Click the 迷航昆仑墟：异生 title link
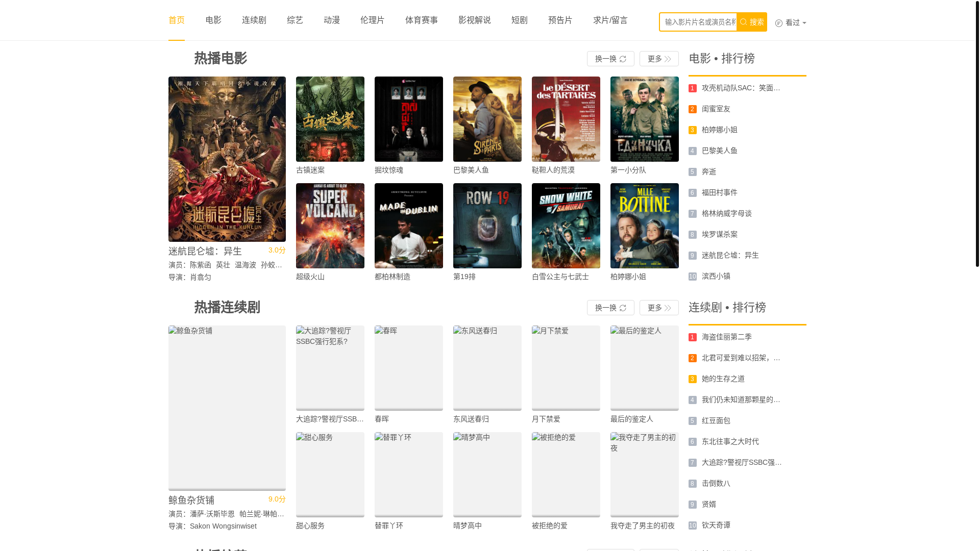Viewport: 980px width, 551px height. 205,251
